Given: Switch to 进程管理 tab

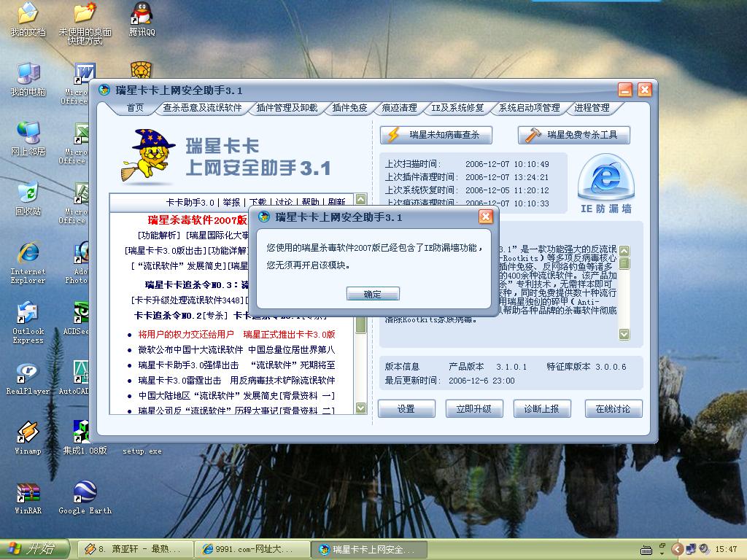Looking at the screenshot, I should coord(592,108).
